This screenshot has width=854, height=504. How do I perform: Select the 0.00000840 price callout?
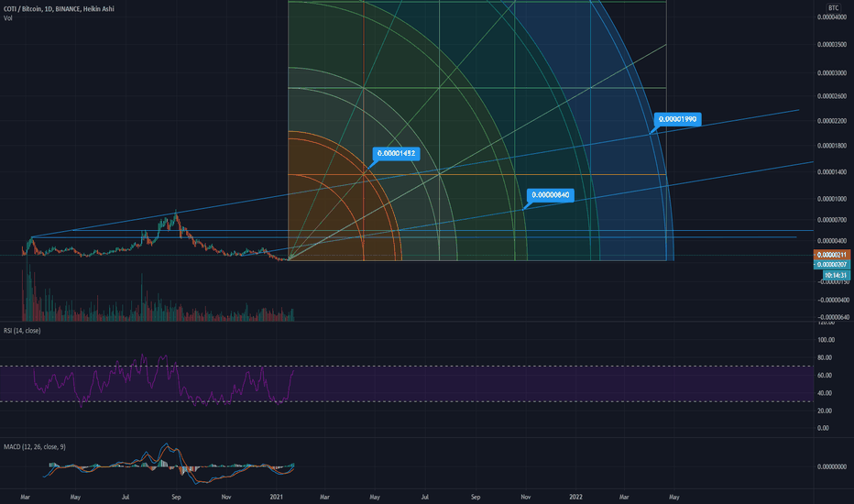(551, 195)
